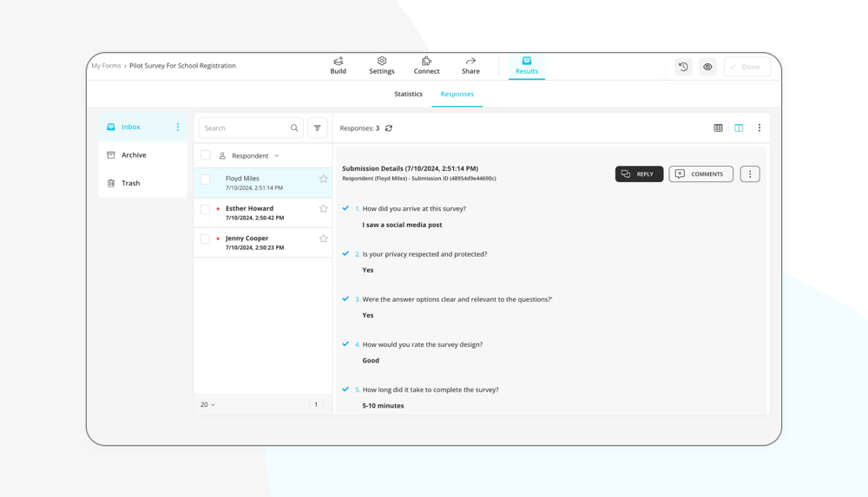Screen dimensions: 868x497
Task: Toggle the select-all checkbox in list header
Action: [206, 155]
